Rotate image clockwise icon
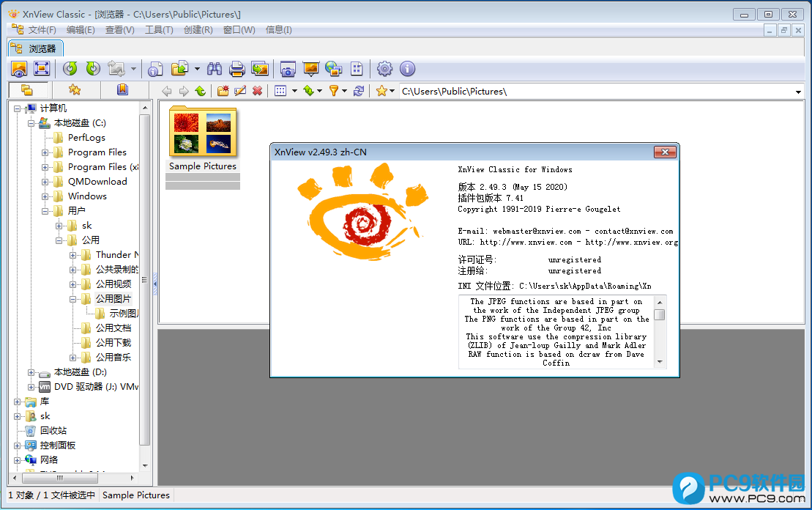The height and width of the screenshot is (510, 812). coord(93,68)
